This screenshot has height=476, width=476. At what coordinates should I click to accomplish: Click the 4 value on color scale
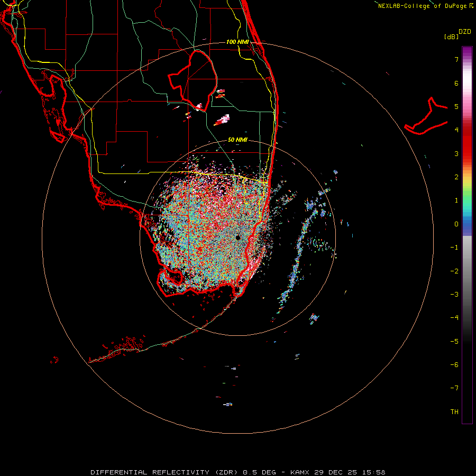(x=456, y=130)
